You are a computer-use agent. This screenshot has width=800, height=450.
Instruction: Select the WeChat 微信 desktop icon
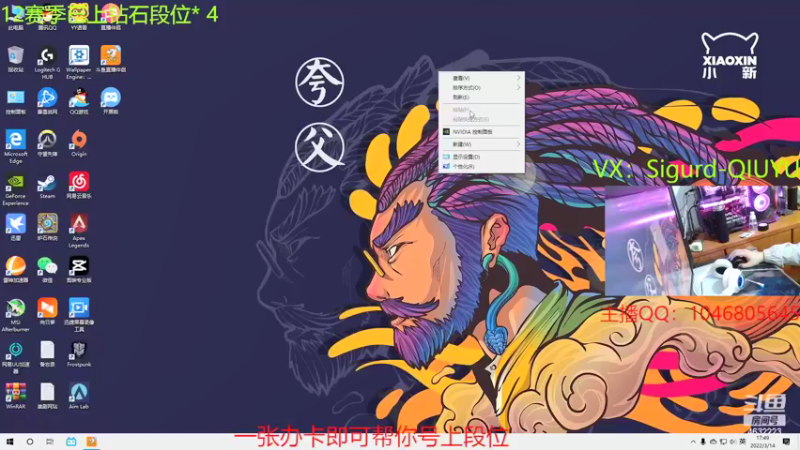click(x=47, y=270)
